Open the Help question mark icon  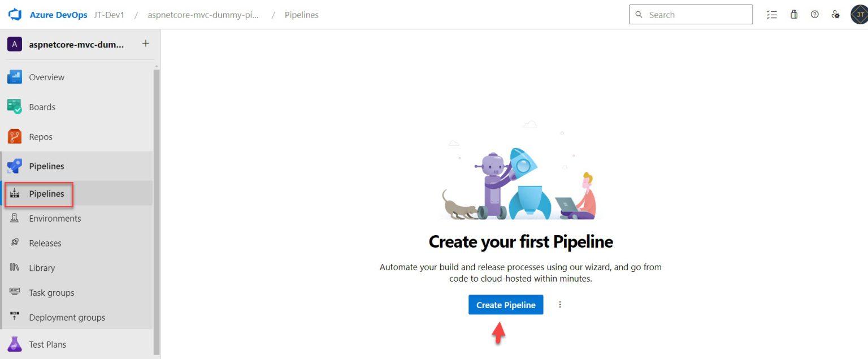814,14
